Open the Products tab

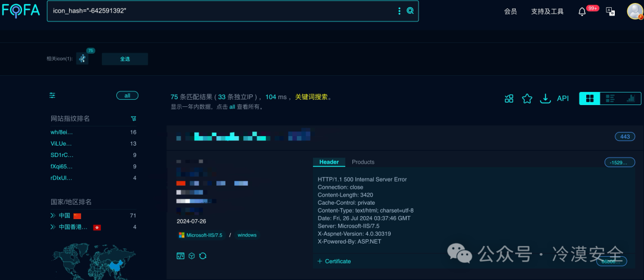[363, 162]
